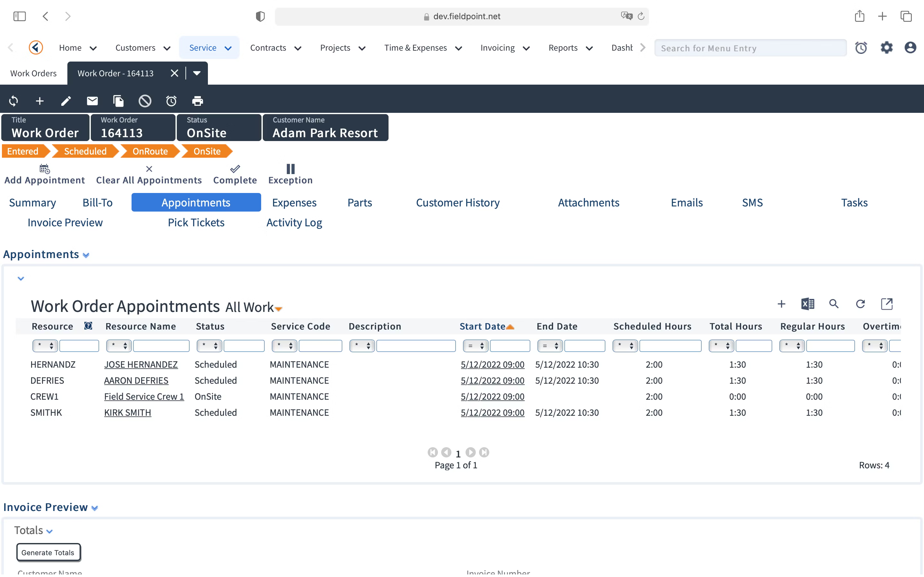The width and height of the screenshot is (924, 577).
Task: Switch to the Parts tab
Action: pos(360,202)
